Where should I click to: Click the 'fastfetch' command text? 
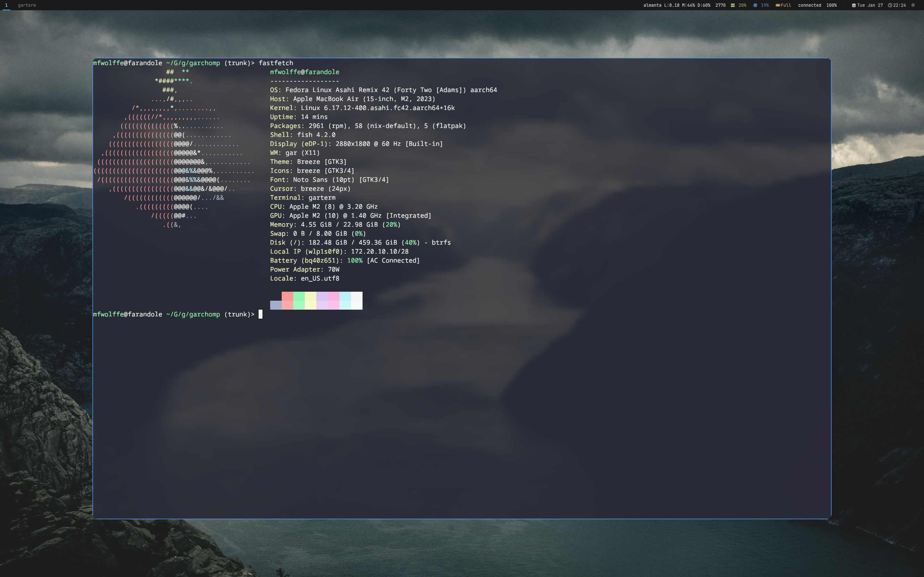(276, 63)
